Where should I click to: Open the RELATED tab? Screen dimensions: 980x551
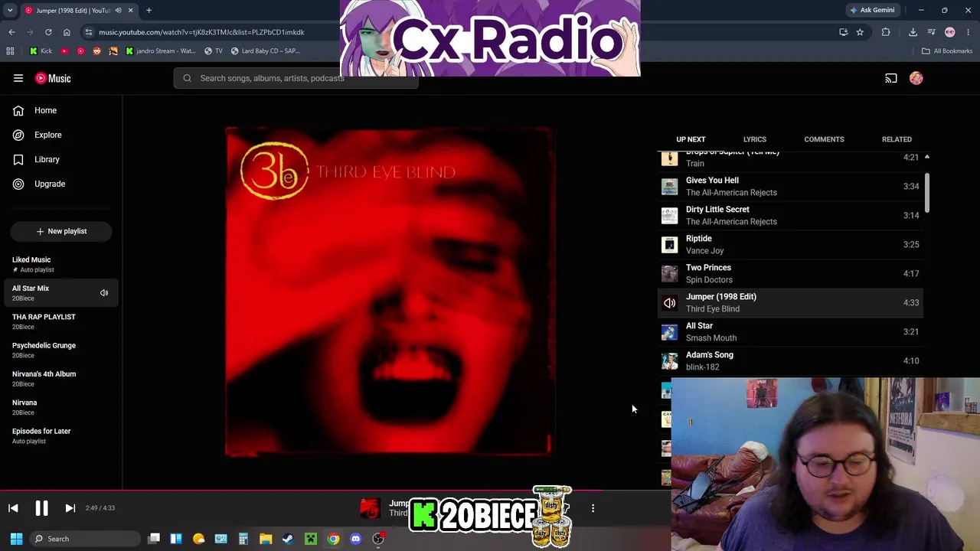coord(897,139)
